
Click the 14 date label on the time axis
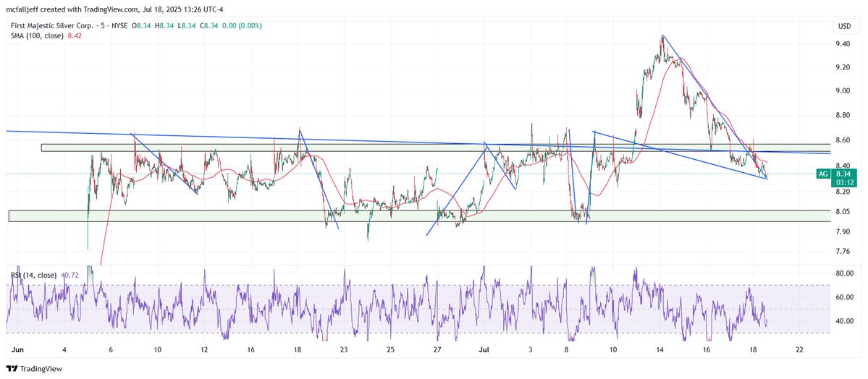(x=660, y=349)
